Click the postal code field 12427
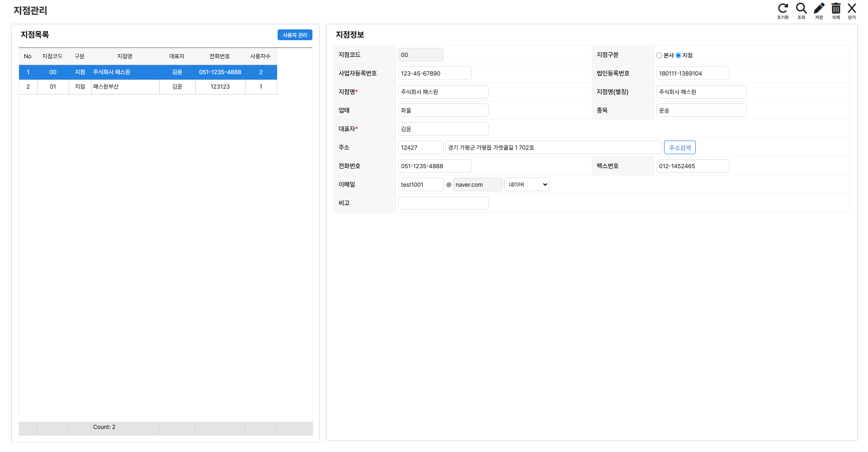The width and height of the screenshot is (868, 452). pos(420,147)
